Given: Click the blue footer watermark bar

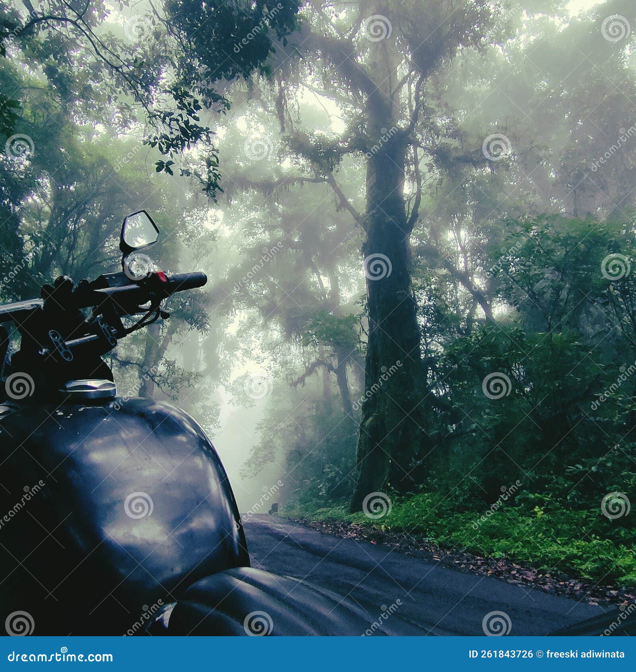Looking at the screenshot, I should 318,655.
